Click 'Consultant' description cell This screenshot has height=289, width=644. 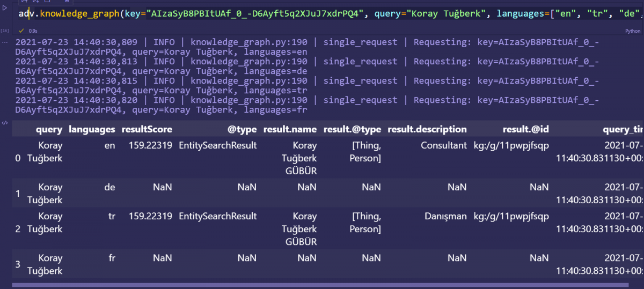[x=444, y=145]
